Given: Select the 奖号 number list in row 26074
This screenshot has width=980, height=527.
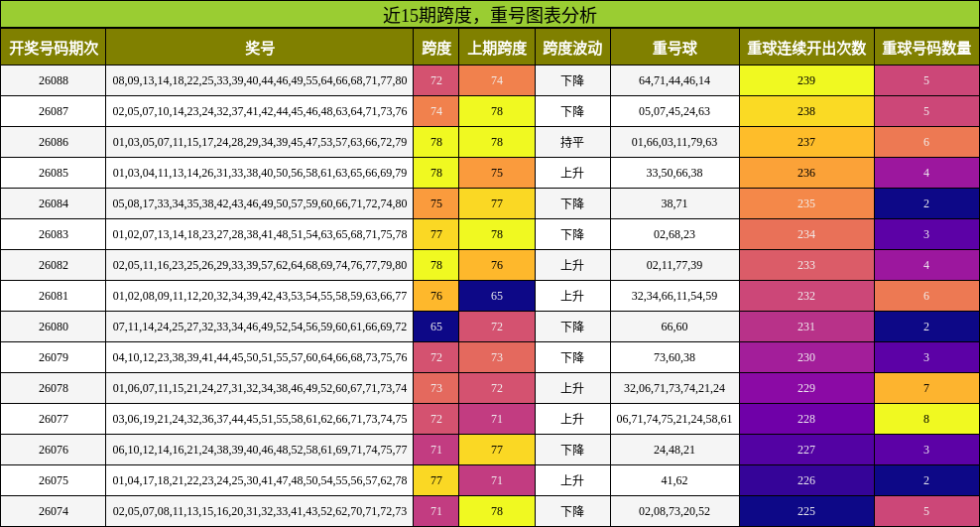Looking at the screenshot, I should 259,511.
